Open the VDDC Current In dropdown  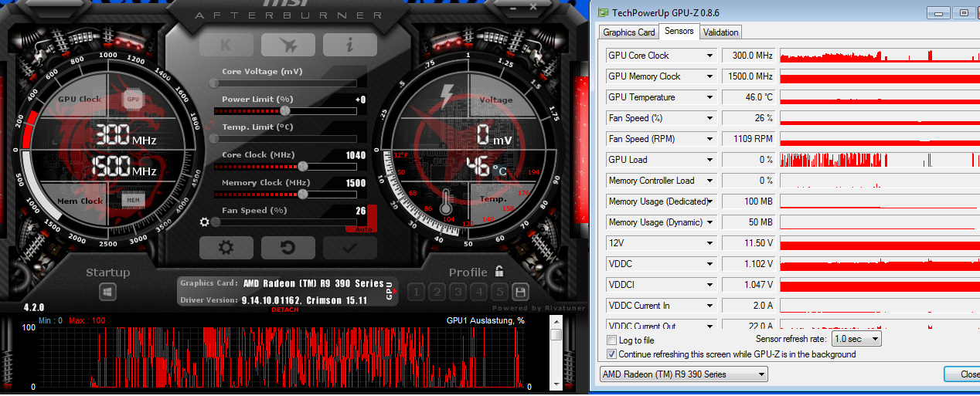pos(709,306)
